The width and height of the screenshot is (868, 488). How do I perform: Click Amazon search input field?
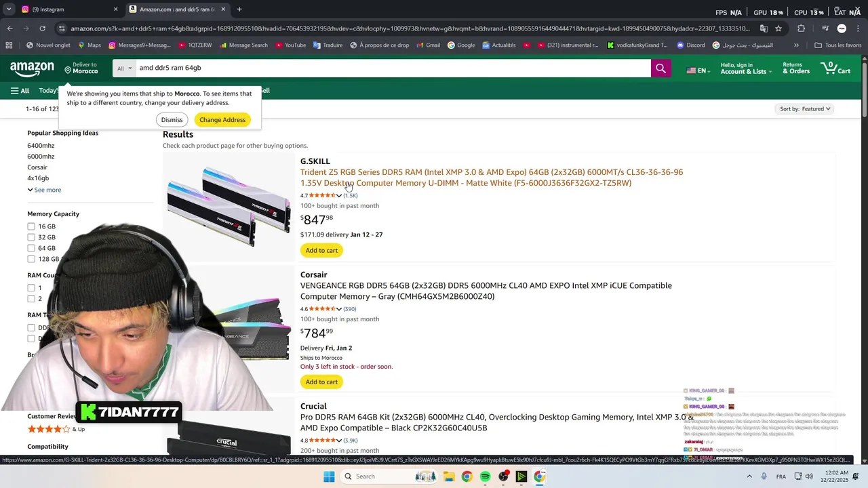tap(393, 68)
